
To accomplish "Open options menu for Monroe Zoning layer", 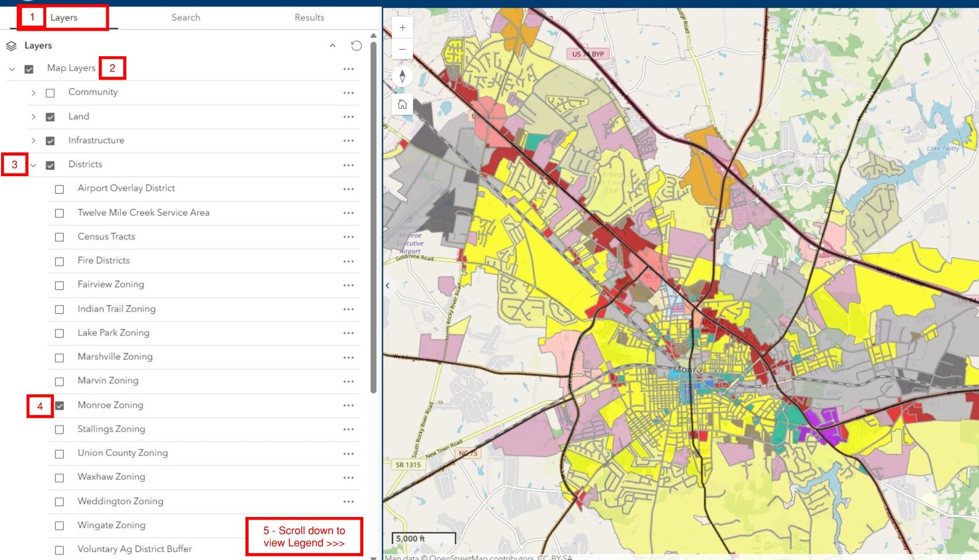I will tap(349, 405).
